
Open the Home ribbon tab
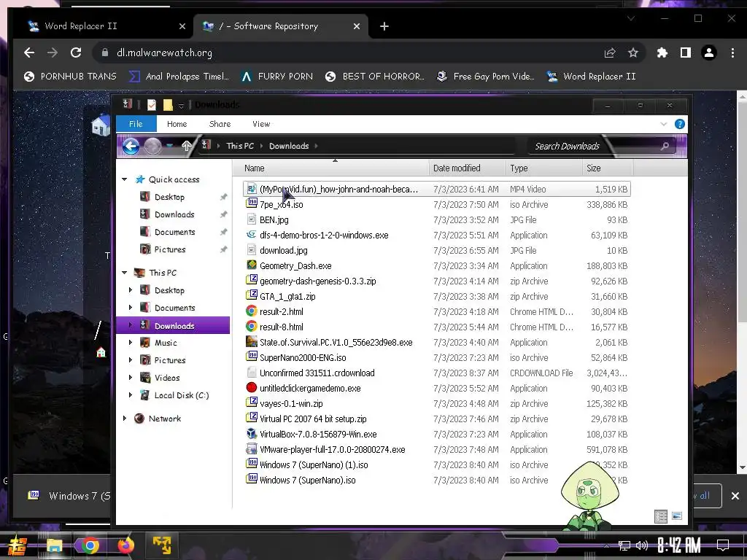point(177,124)
